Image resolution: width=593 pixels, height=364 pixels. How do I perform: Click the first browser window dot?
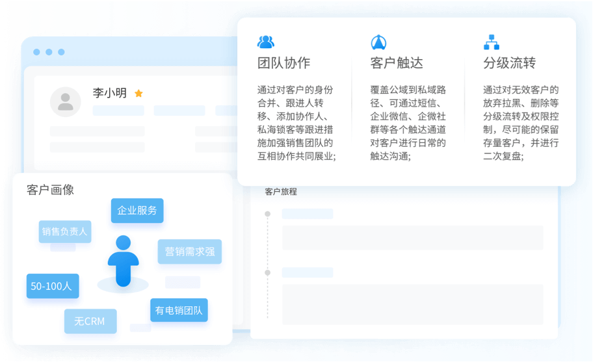[37, 52]
